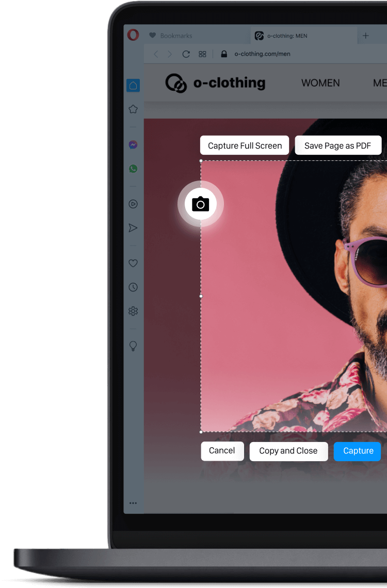Open sidebar setup three-dots menu
Image resolution: width=387 pixels, height=588 pixels.
133,503
